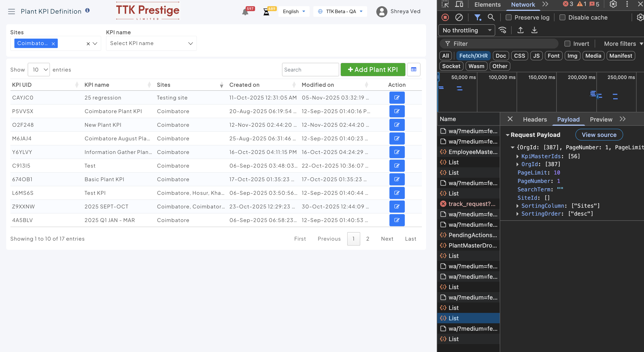
Task: Open the No throttling dropdown
Action: (467, 30)
